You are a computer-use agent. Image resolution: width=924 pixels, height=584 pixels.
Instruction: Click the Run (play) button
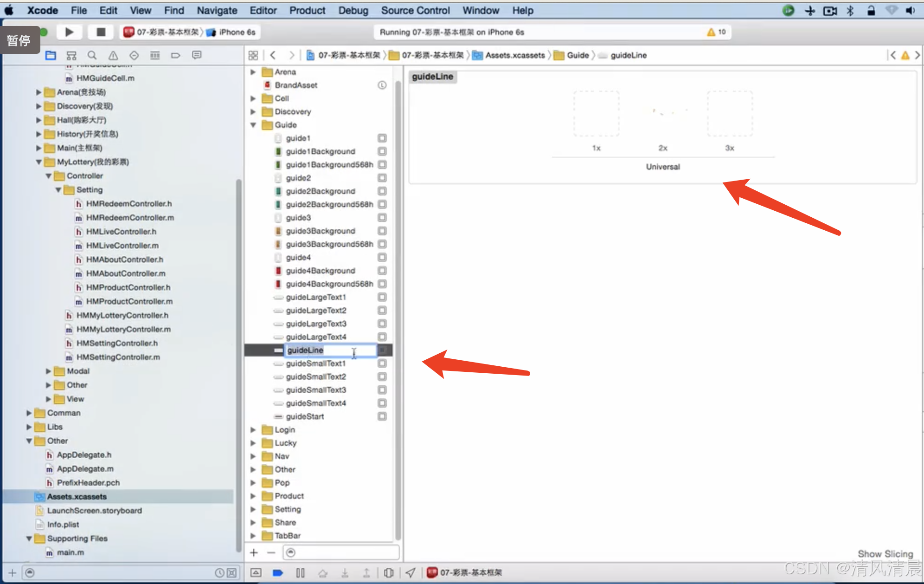pyautogui.click(x=69, y=32)
